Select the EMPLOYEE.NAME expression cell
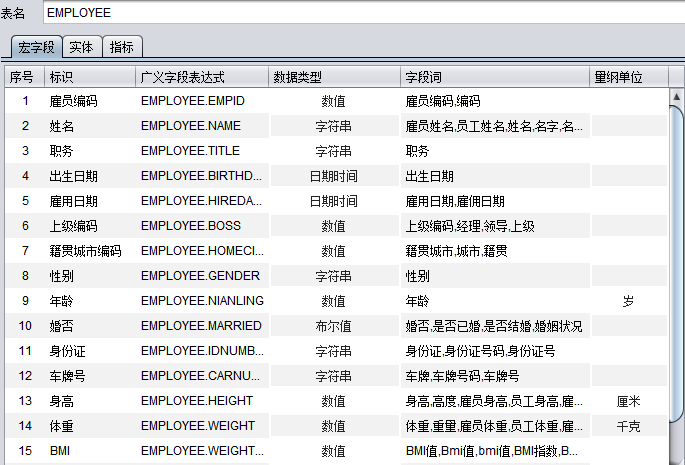The width and height of the screenshot is (685, 465). [x=191, y=126]
